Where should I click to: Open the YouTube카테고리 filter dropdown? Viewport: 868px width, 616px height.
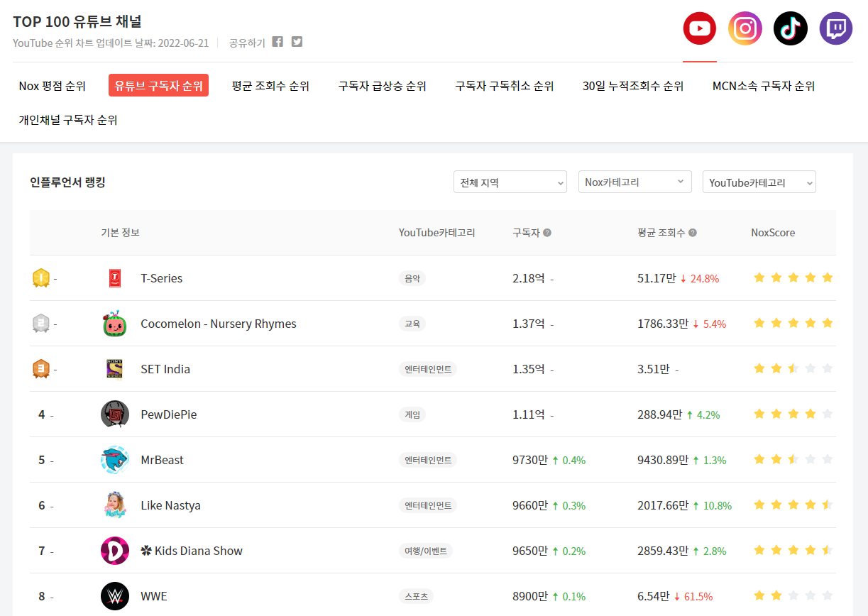coord(759,182)
